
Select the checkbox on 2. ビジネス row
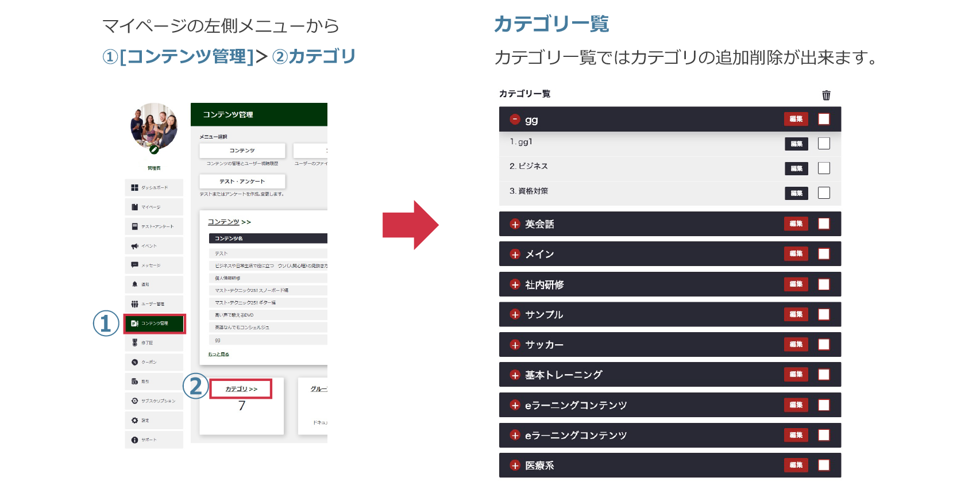pos(824,168)
